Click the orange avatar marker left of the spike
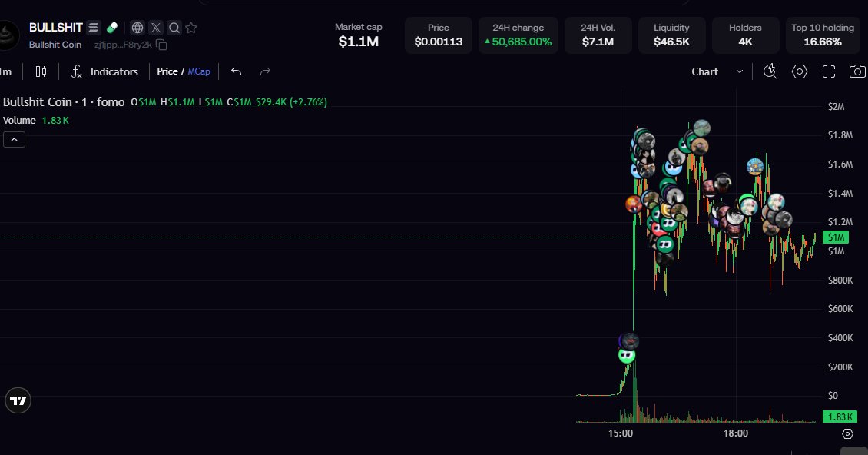The height and width of the screenshot is (455, 868). pyautogui.click(x=634, y=204)
